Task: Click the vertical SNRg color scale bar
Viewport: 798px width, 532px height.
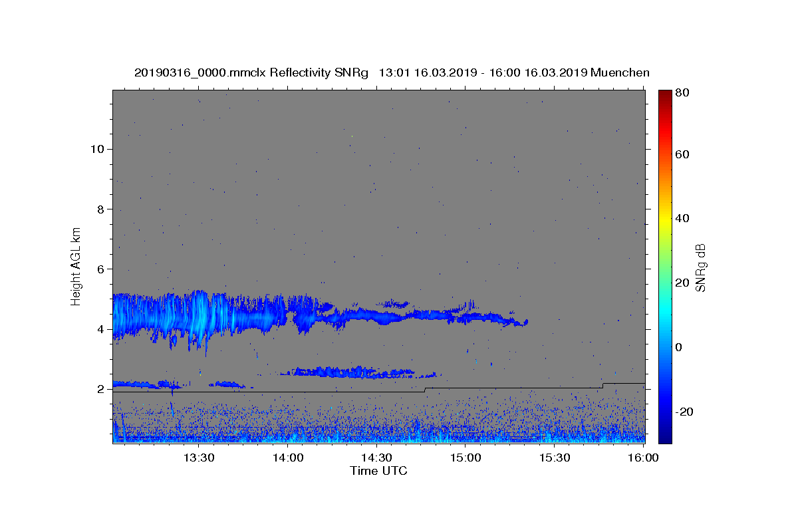Action: [665, 266]
